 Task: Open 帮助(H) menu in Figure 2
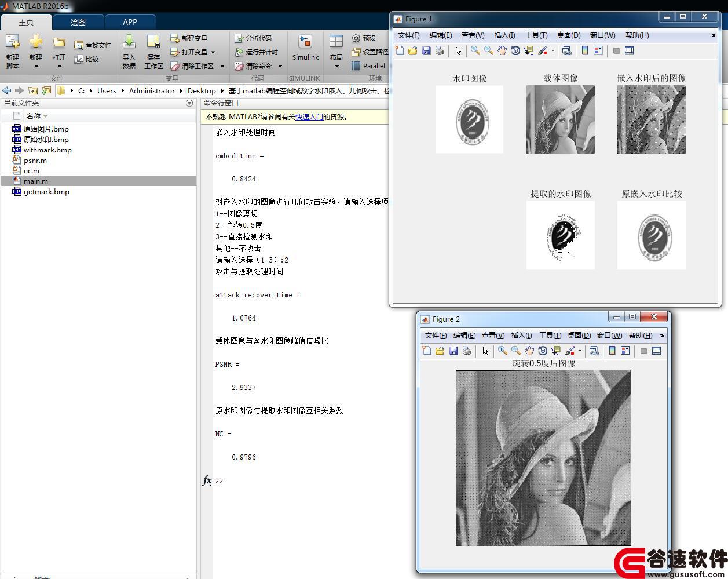[x=641, y=336]
